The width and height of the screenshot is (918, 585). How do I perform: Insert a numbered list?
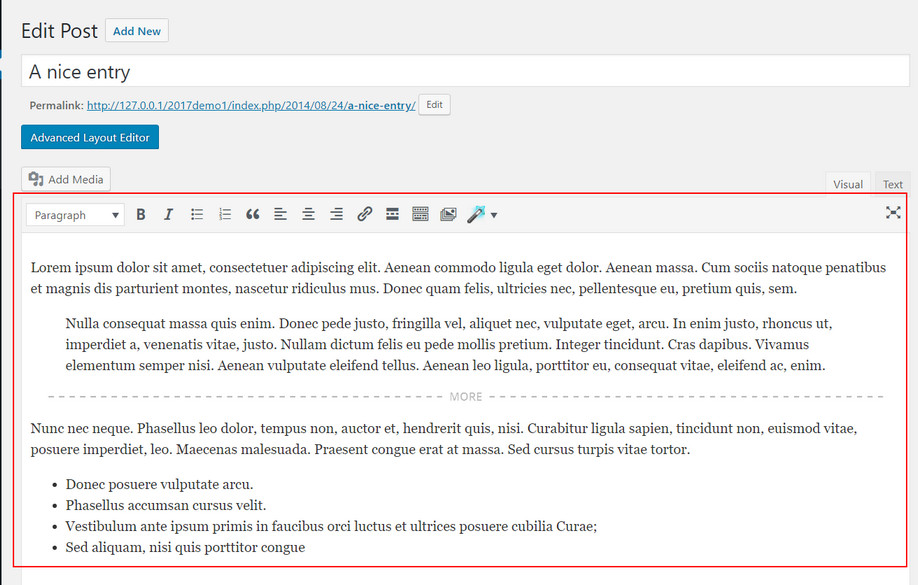point(225,214)
